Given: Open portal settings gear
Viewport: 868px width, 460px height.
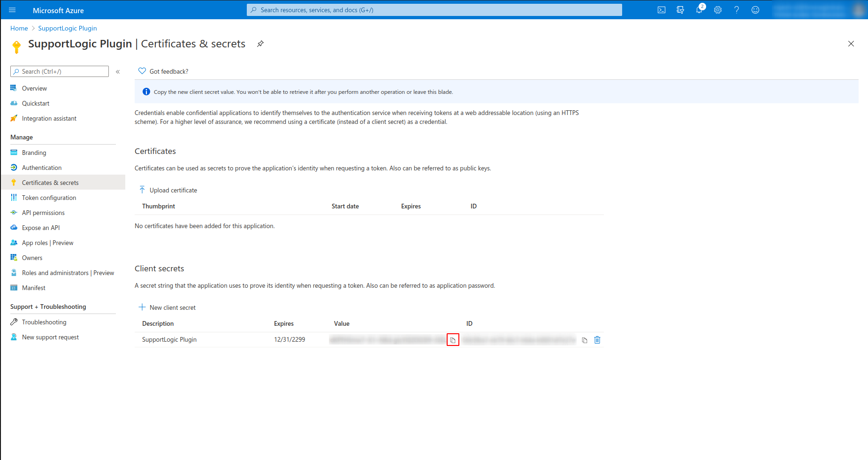Looking at the screenshot, I should click(x=718, y=10).
